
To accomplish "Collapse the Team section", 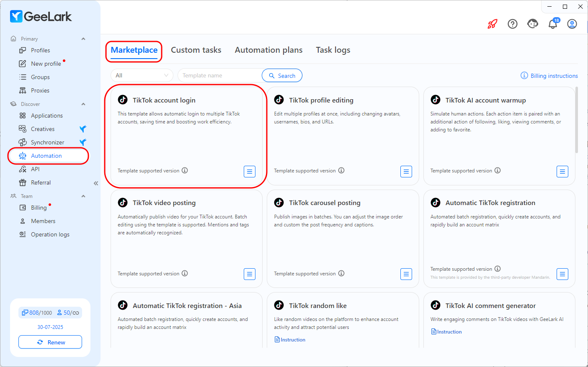I will (x=83, y=196).
